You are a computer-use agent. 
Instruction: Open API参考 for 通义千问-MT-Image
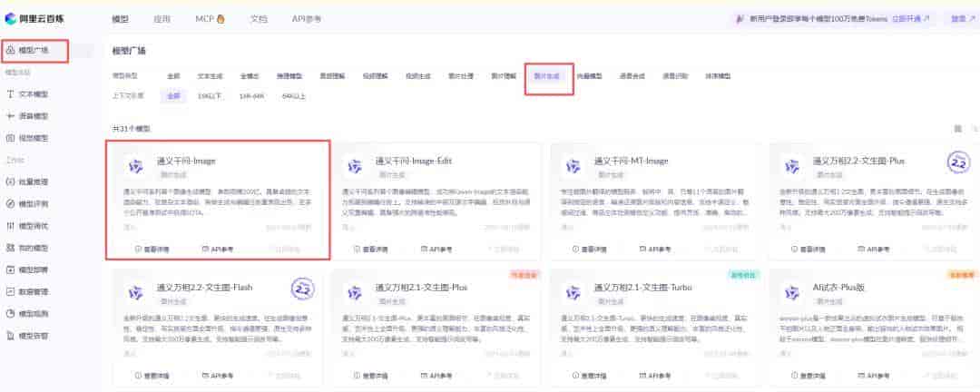[x=655, y=249]
